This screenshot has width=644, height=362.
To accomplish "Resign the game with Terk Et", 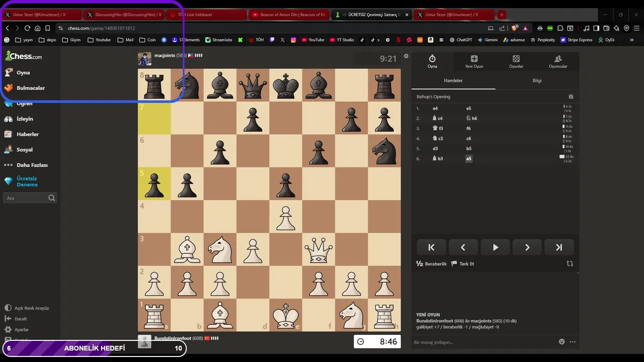I will pyautogui.click(x=462, y=263).
